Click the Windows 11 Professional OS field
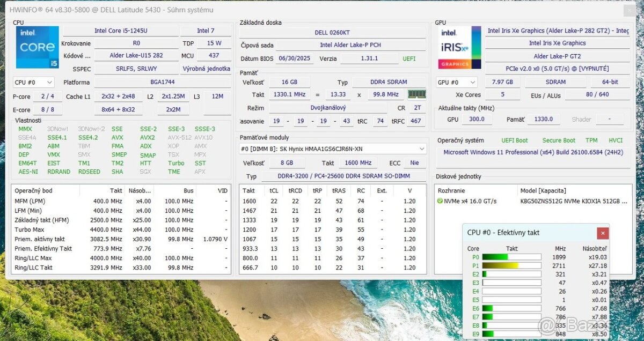The width and height of the screenshot is (644, 341). pos(533,152)
